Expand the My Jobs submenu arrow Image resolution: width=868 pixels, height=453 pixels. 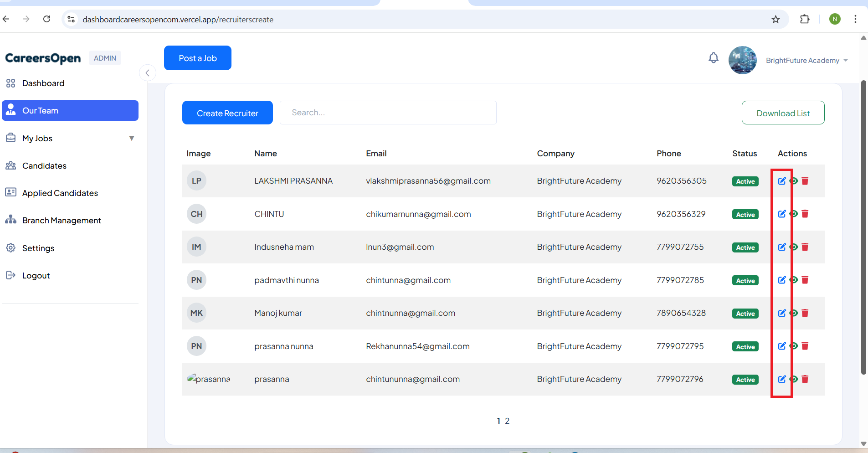click(x=131, y=139)
